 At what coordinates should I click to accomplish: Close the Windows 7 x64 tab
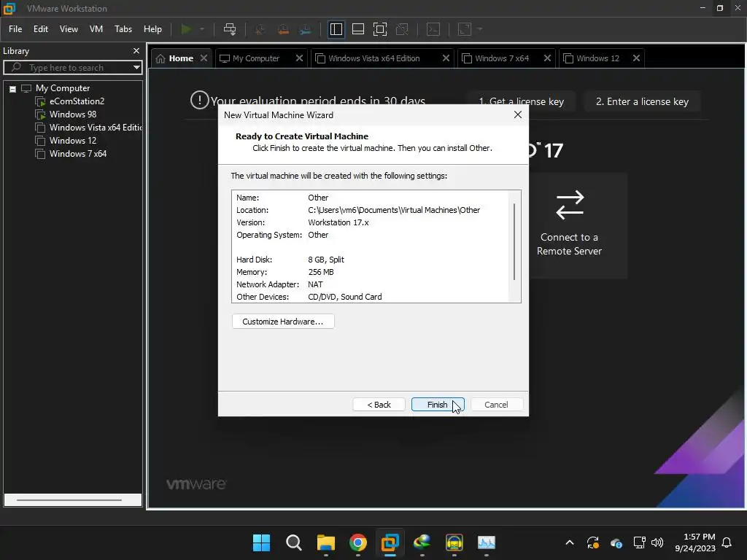(x=547, y=58)
